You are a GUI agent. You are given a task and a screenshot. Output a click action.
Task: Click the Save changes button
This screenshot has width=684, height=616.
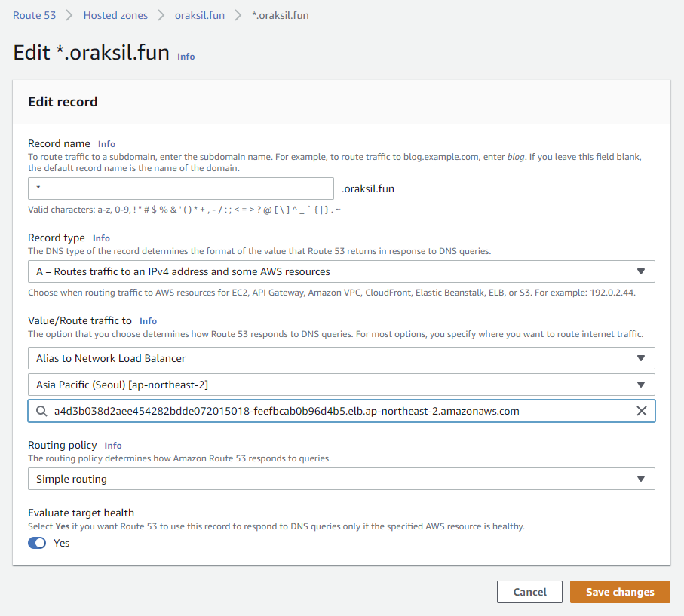[620, 592]
